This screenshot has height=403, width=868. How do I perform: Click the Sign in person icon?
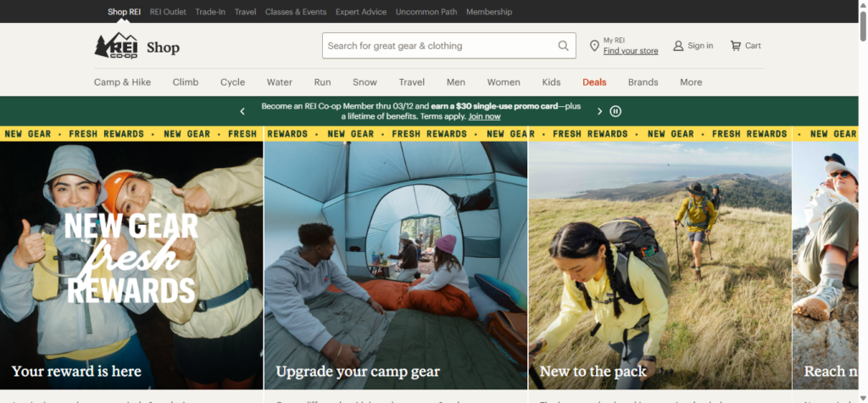(678, 46)
